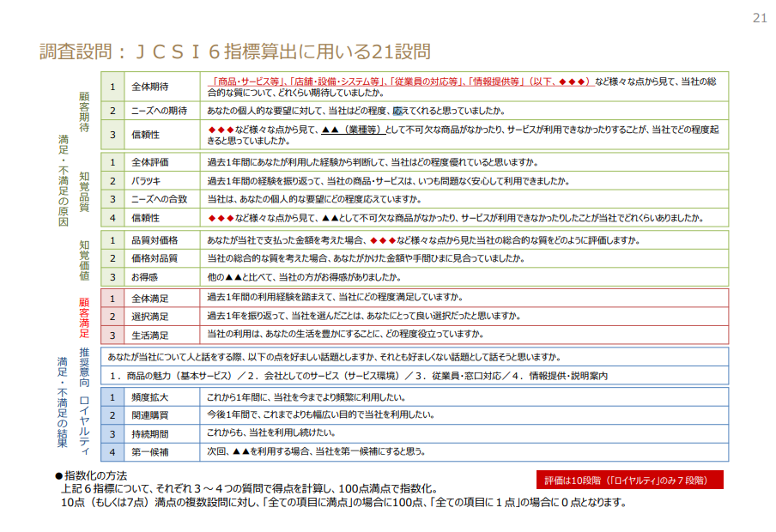Screen dimensions: 776x532
Task: Click the ニーズへの期待 row label
Action: tap(160, 111)
